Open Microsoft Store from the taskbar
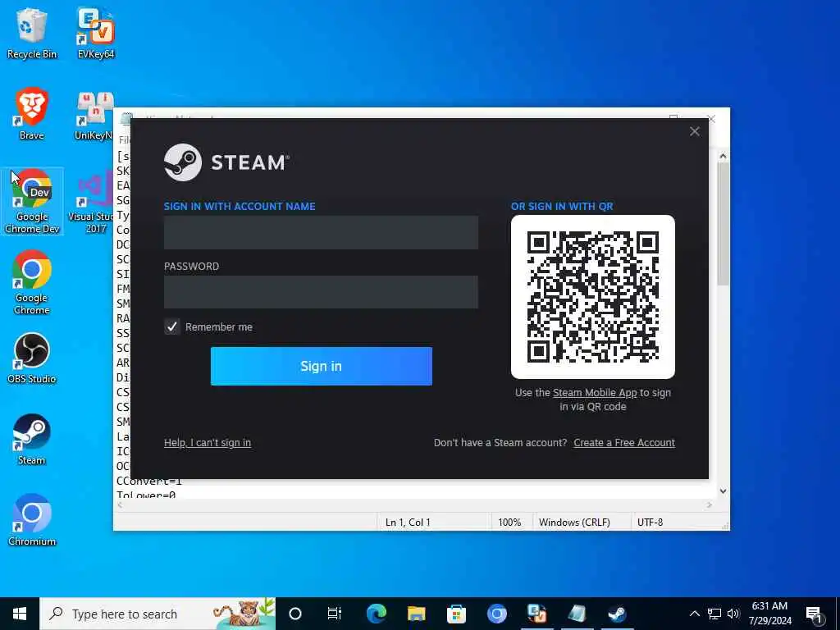Viewport: 840px width, 630px height. [456, 614]
